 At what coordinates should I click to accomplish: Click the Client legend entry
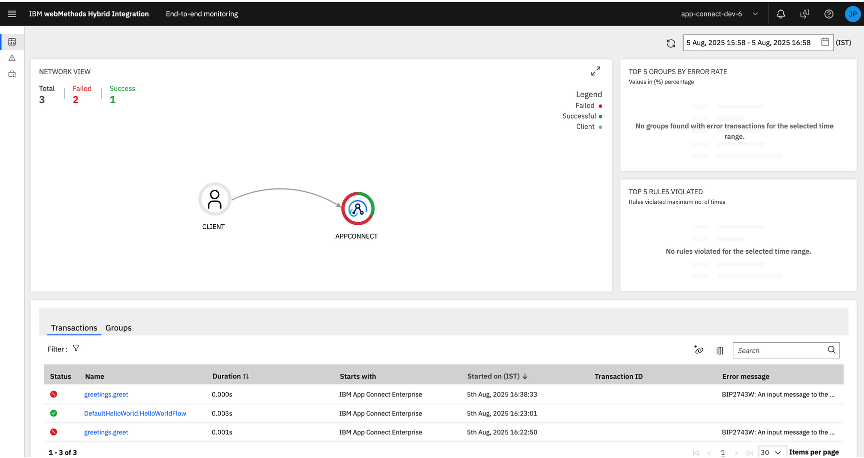(x=589, y=126)
